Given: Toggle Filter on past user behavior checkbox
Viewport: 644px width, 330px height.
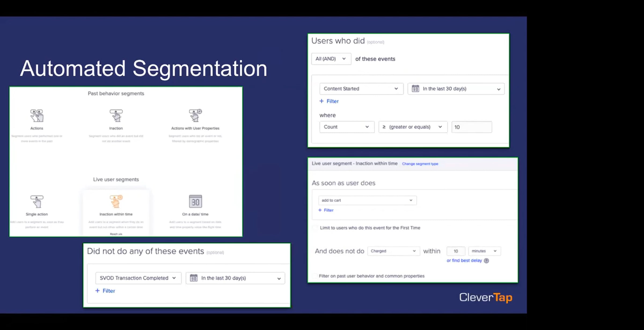Looking at the screenshot, I should click(x=314, y=276).
